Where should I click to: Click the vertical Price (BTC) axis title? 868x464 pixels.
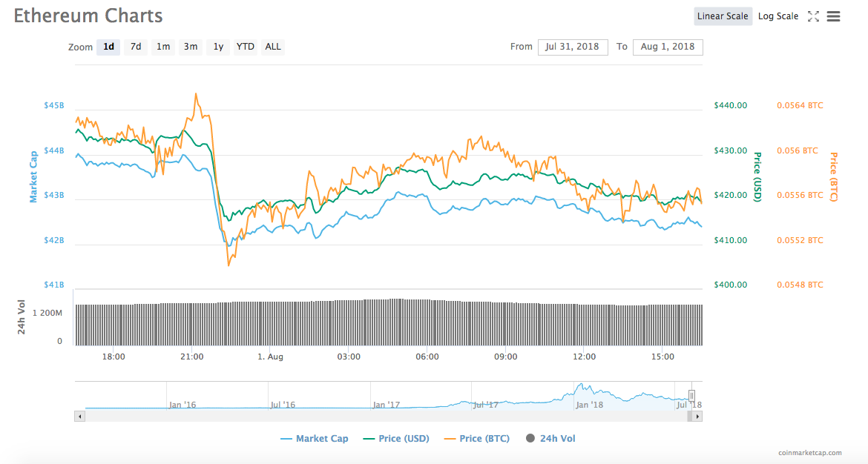point(833,177)
